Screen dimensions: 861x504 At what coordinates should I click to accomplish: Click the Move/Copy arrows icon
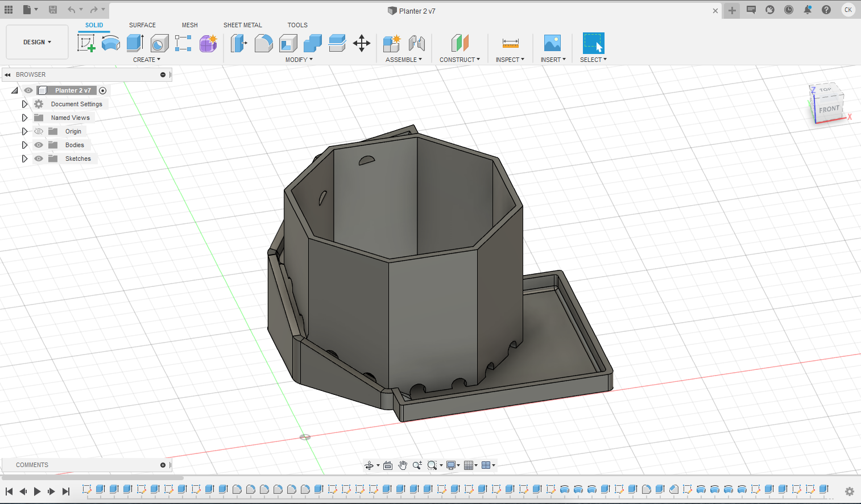[362, 43]
